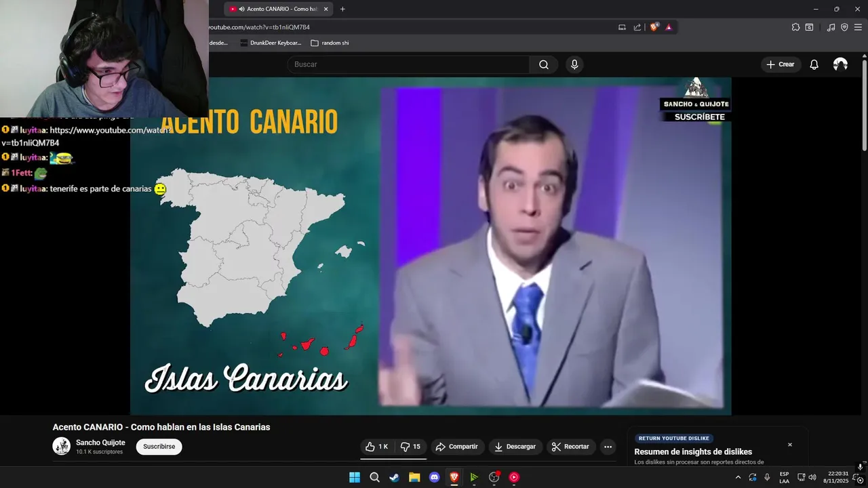Click the page vertical scrollbar
Screen dimensions: 868x488
click(864, 105)
